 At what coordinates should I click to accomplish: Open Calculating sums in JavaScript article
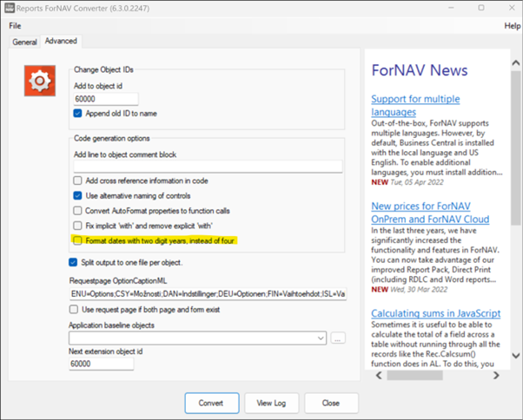435,313
